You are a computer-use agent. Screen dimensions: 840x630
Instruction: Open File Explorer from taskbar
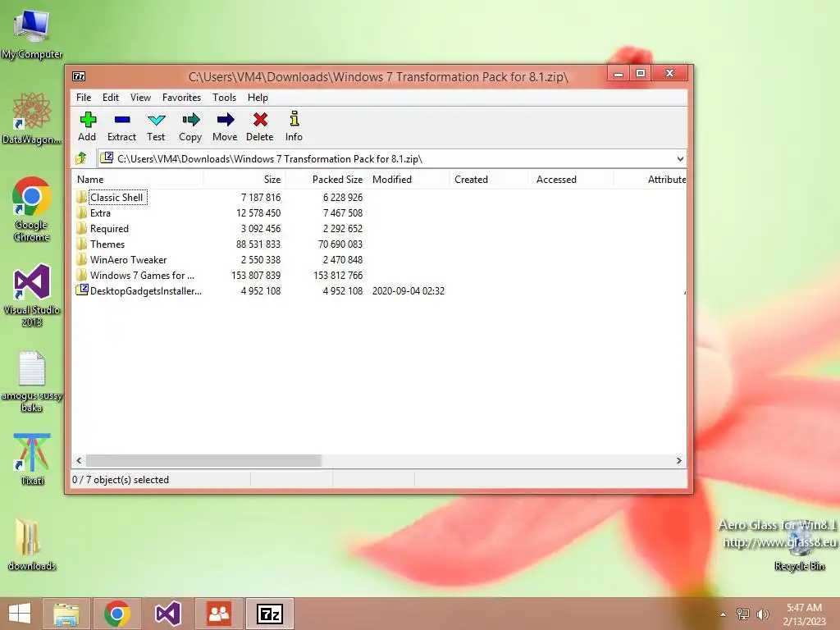tap(66, 614)
